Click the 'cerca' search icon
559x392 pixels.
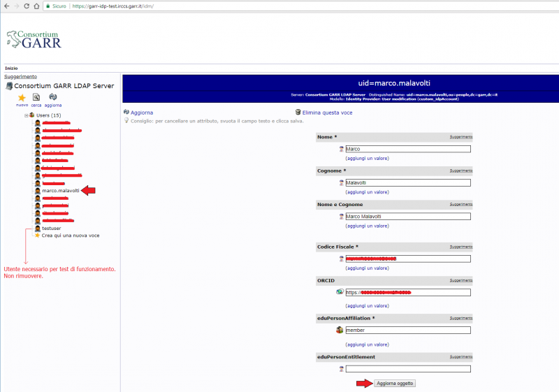[36, 98]
